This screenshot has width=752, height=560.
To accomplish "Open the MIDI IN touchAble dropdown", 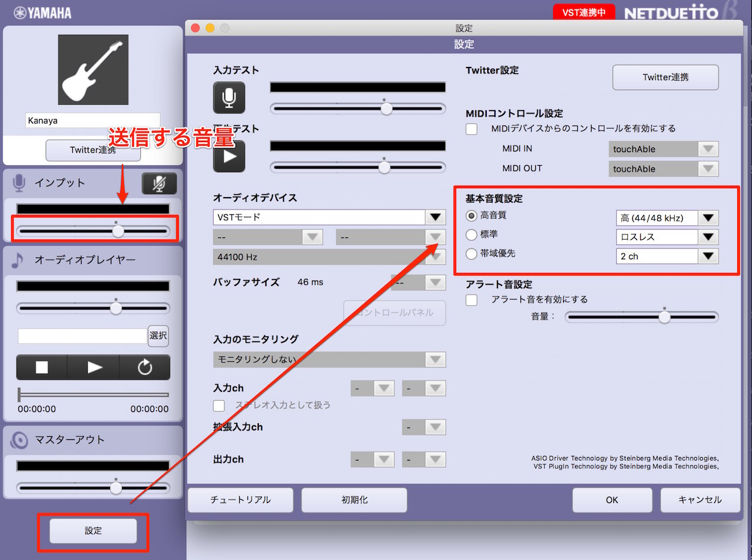I will [x=664, y=149].
